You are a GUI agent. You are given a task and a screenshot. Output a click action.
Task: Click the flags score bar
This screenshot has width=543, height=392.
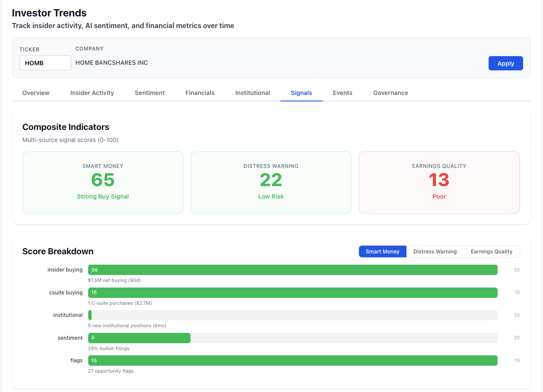292,360
